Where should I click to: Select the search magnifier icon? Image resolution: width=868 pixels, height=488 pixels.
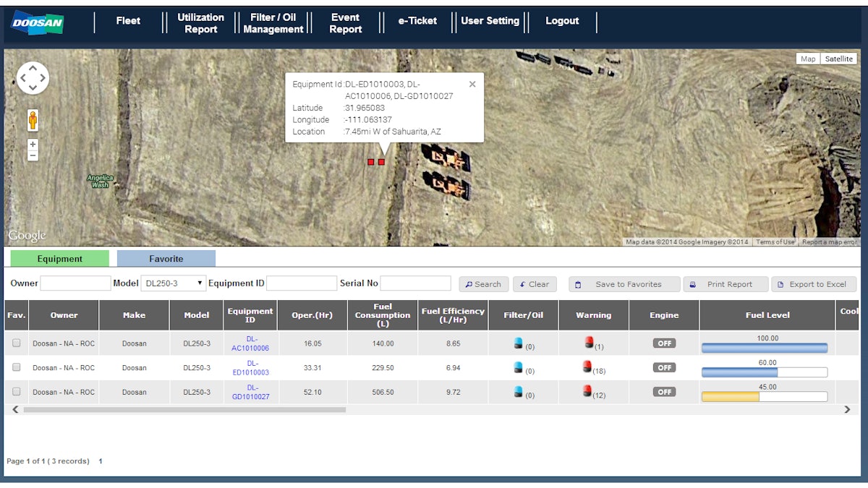click(469, 283)
